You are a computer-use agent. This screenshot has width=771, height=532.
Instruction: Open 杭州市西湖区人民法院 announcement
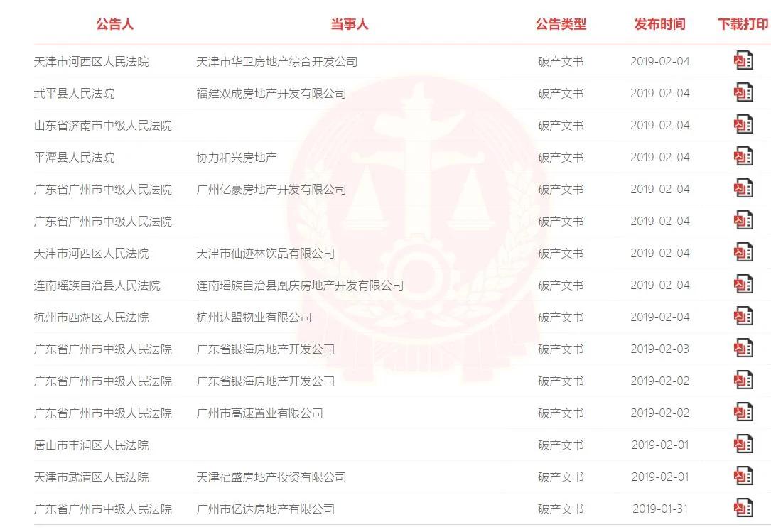pyautogui.click(x=91, y=317)
